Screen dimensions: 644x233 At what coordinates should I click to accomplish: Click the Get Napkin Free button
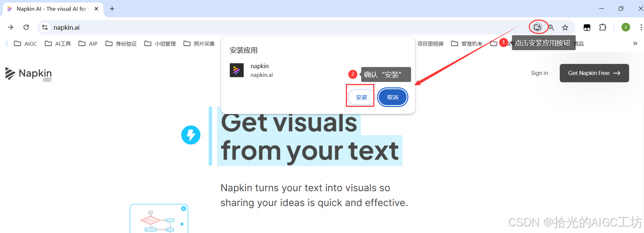click(x=594, y=73)
